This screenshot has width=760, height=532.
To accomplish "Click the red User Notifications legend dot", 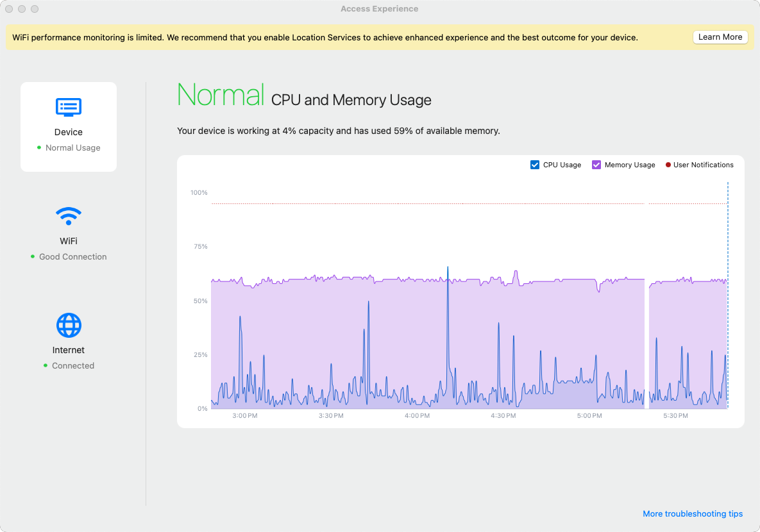I will click(668, 165).
